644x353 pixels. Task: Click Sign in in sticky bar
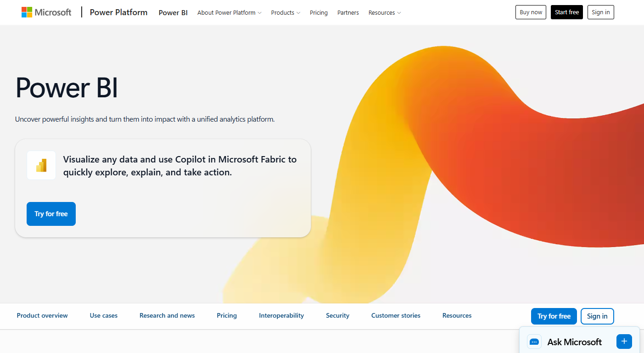click(597, 316)
